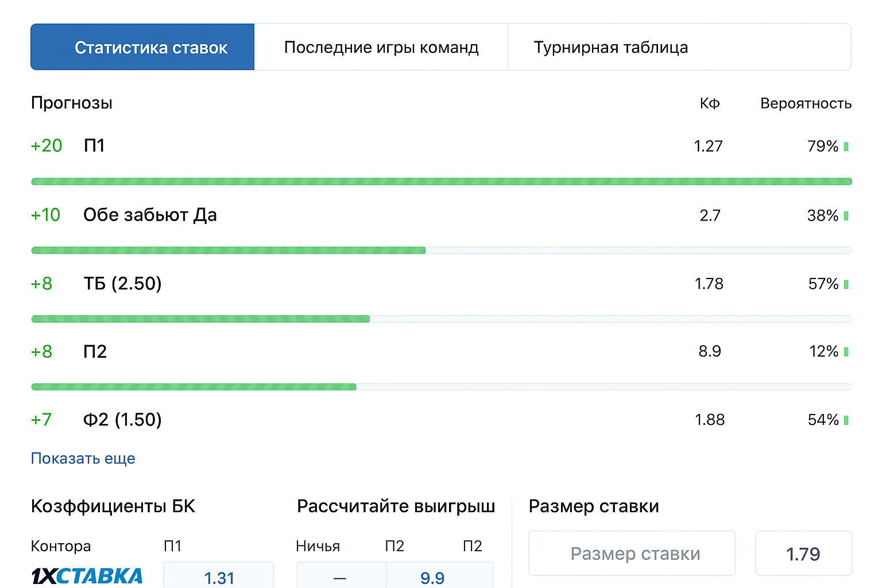Switch to the Последние игры команд tab
This screenshot has height=588, width=882.
[381, 47]
